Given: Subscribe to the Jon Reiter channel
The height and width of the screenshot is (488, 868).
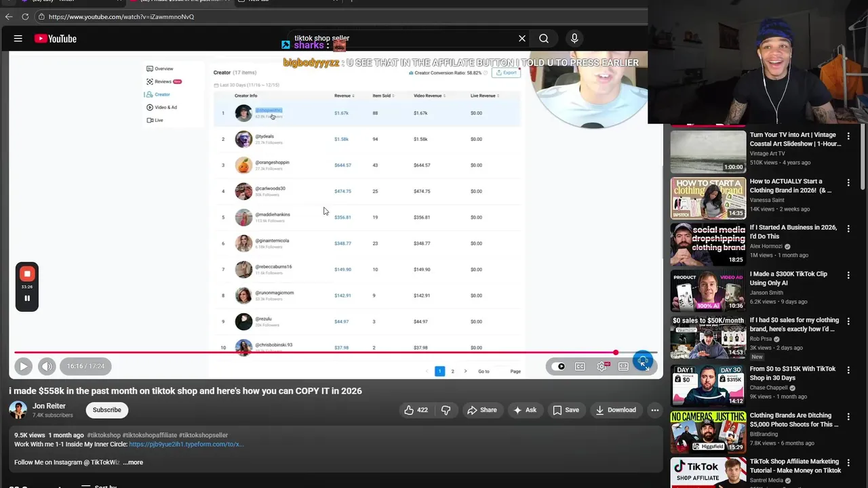Looking at the screenshot, I should [x=107, y=410].
